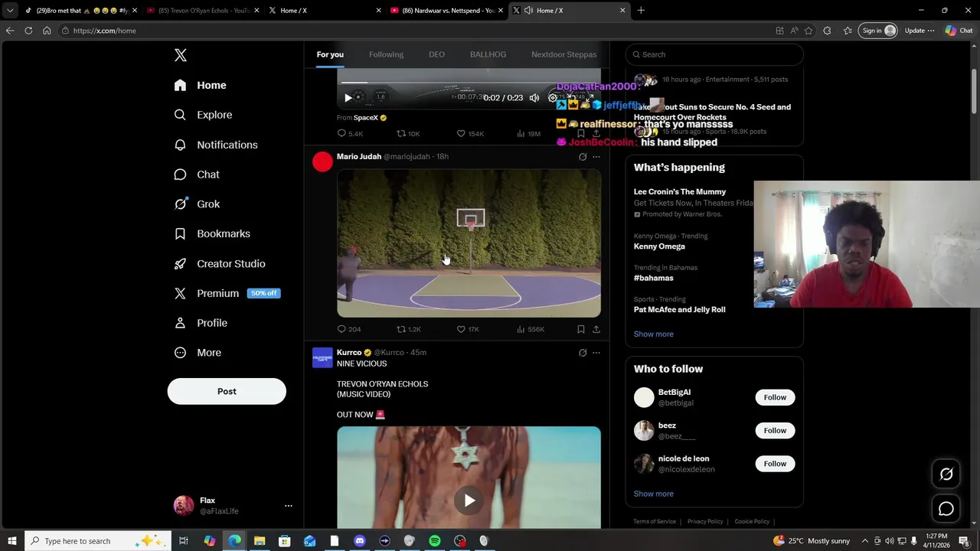Open the #bahamas trending topic

654,278
